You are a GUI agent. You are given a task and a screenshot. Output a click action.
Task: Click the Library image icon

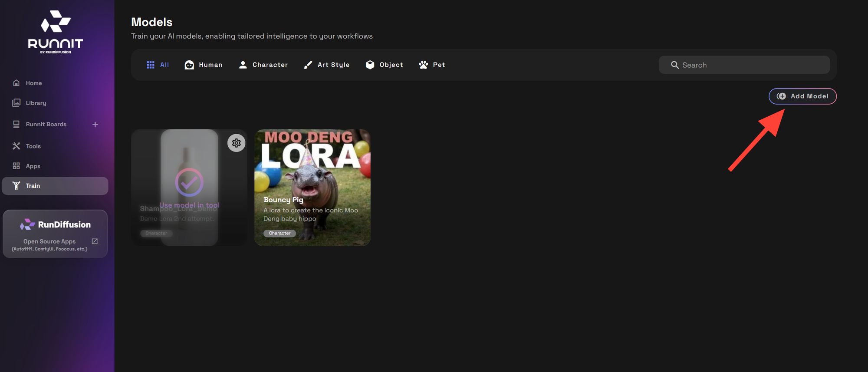click(x=16, y=103)
